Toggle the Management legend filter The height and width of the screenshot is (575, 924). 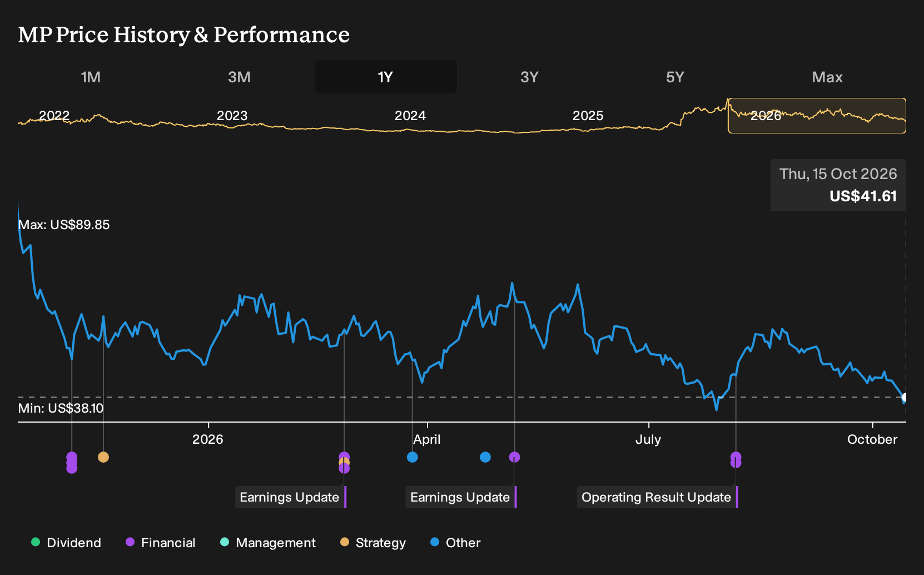[x=268, y=543]
